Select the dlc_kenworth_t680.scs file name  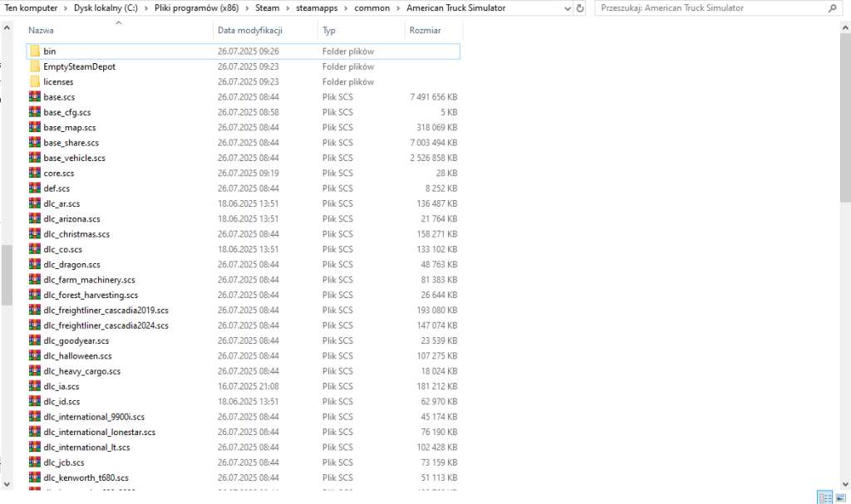coord(86,477)
